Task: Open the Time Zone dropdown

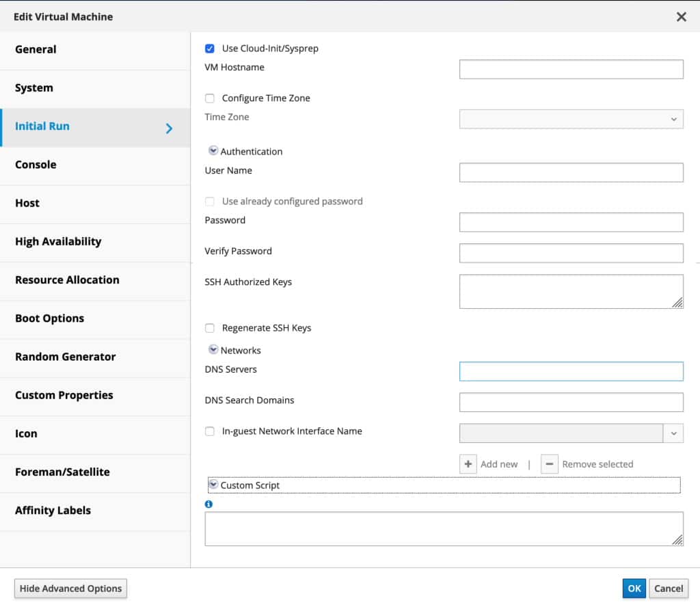Action: [x=673, y=118]
